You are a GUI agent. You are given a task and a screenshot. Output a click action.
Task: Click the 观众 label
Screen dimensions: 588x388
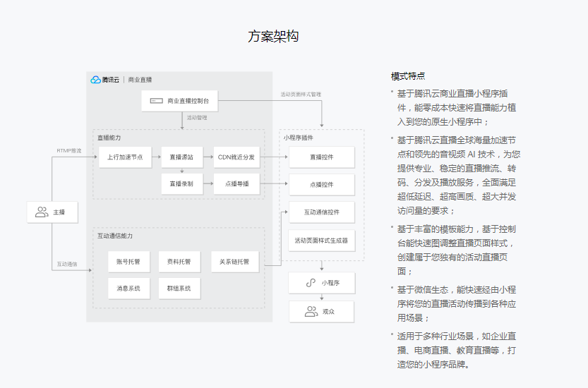point(328,312)
